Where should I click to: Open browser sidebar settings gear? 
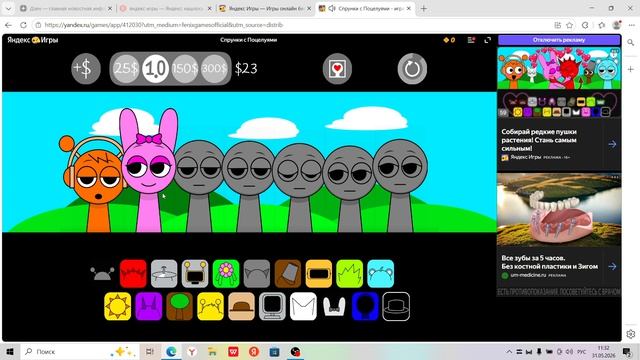631,334
